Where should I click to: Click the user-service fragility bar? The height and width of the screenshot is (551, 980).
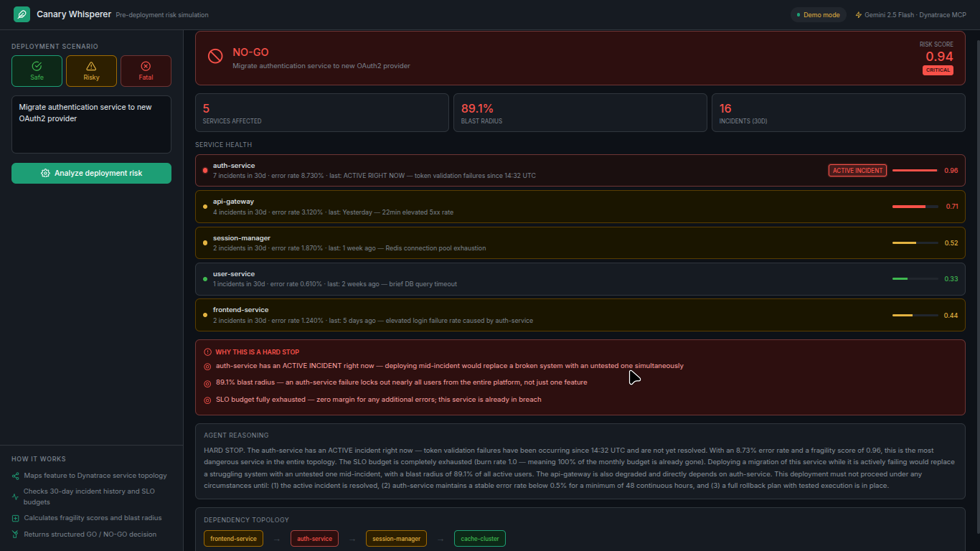pos(915,279)
